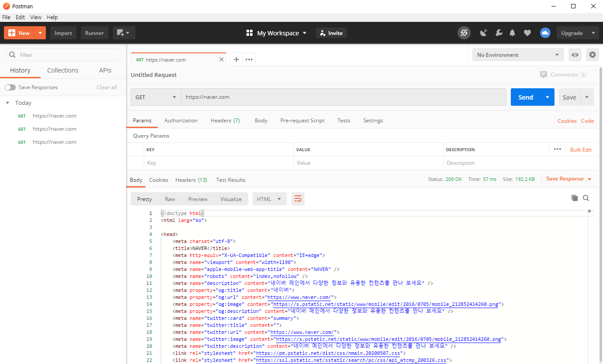603x364 pixels.
Task: Open the Send button dropdown arrow
Action: point(548,97)
